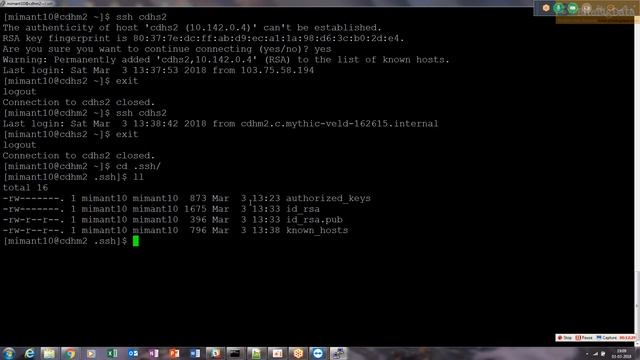Viewport: 640px width, 360px height.
Task: Click the recording elapsed time readout
Action: (x=627, y=338)
